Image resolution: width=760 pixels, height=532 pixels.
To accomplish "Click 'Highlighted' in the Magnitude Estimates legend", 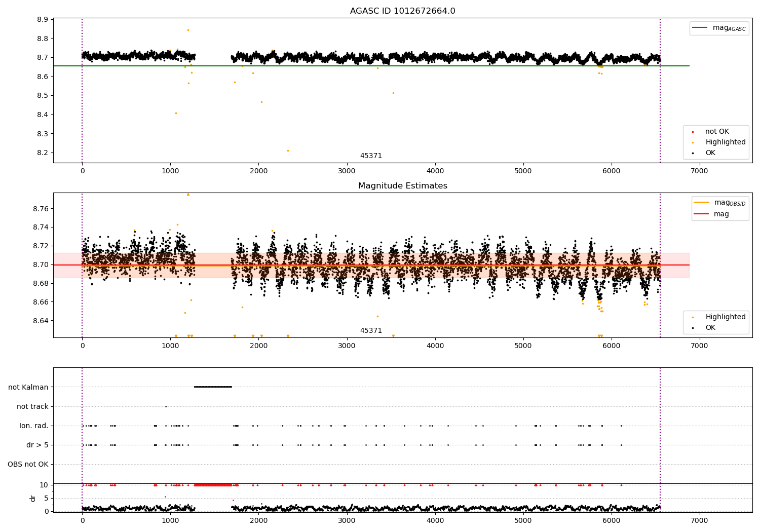I will (x=726, y=317).
